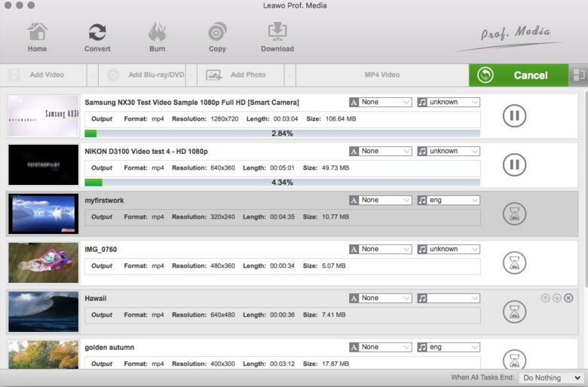Open the Convert module
The width and height of the screenshot is (588, 387).
click(97, 38)
